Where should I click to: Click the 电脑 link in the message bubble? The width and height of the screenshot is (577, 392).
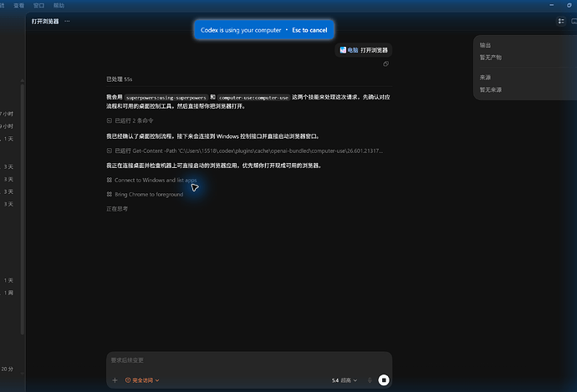point(353,50)
